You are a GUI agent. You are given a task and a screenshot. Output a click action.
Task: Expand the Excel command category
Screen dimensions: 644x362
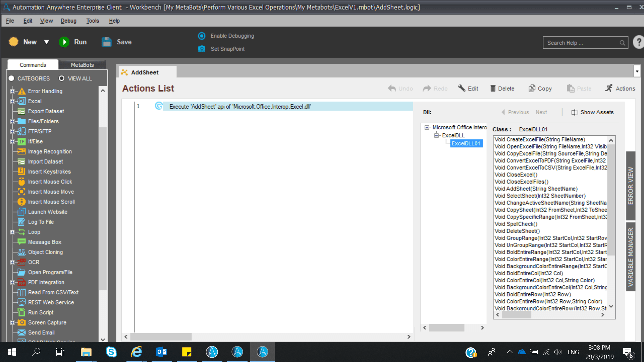[12, 101]
